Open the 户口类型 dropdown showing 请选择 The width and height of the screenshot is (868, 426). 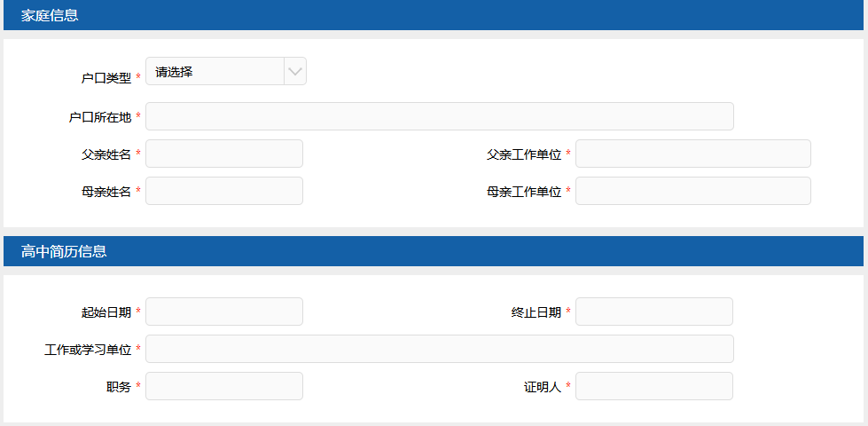226,72
